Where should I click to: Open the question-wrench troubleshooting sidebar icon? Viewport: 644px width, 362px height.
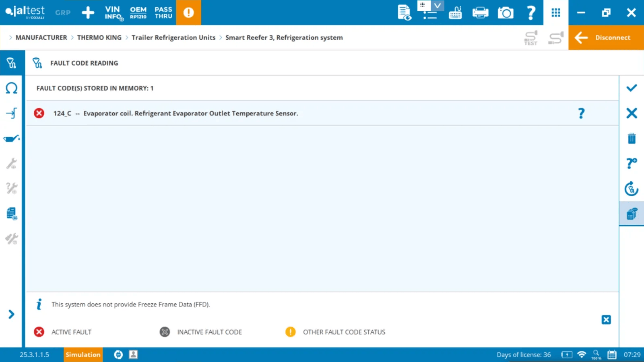point(11,188)
